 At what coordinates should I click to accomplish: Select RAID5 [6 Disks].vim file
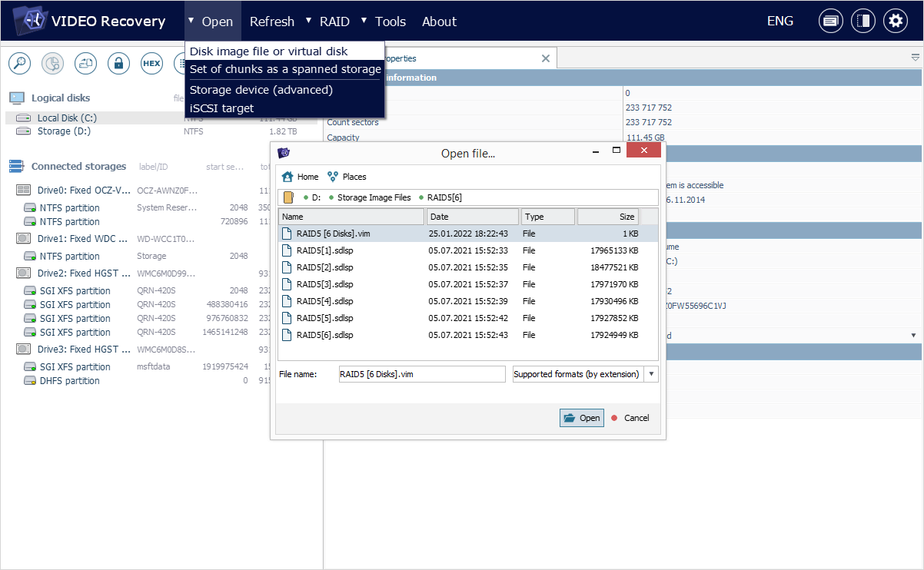coord(467,234)
